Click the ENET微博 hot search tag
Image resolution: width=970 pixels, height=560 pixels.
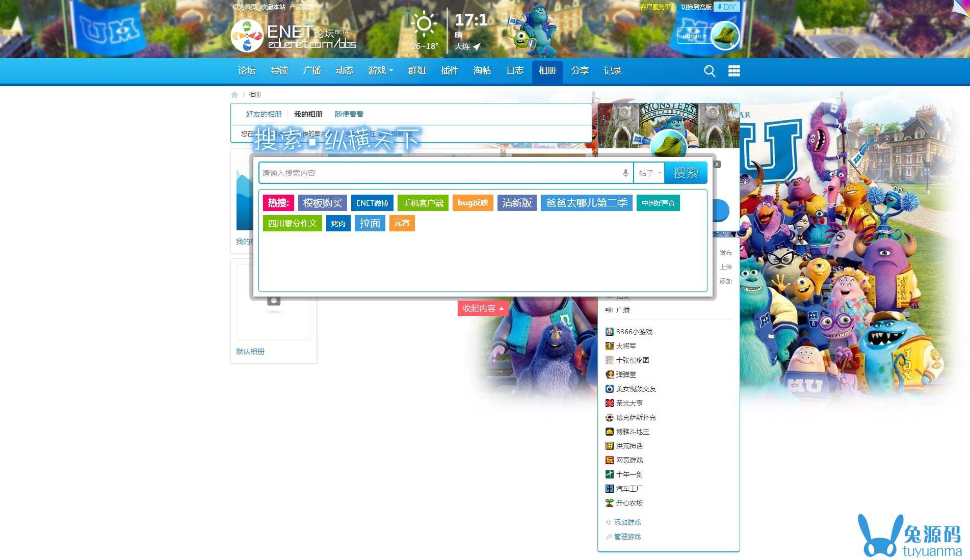point(373,203)
